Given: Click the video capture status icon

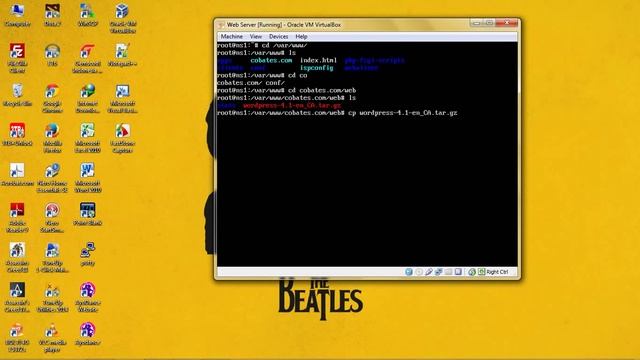Looking at the screenshot, I should coord(458,272).
